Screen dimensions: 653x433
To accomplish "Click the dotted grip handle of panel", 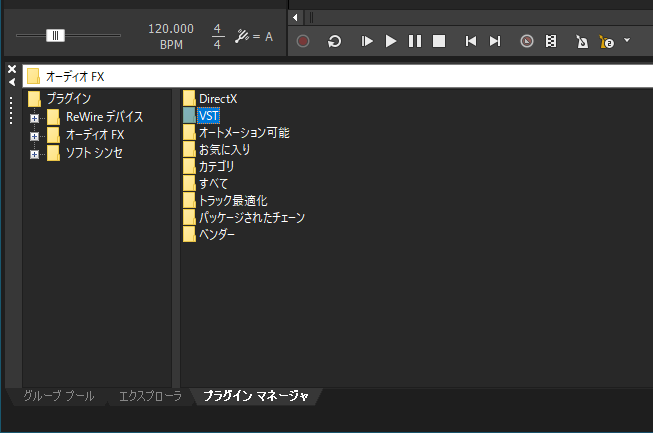I will pyautogui.click(x=11, y=111).
